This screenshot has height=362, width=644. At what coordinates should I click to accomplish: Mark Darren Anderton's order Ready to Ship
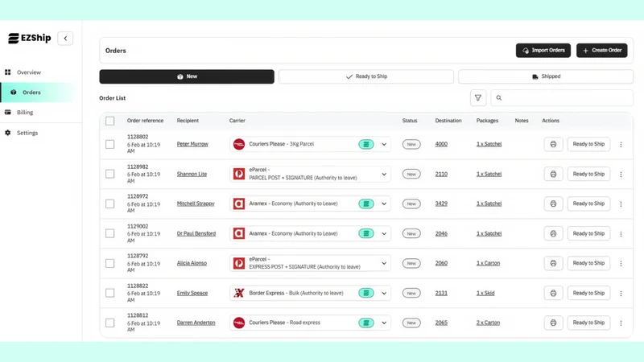point(588,323)
